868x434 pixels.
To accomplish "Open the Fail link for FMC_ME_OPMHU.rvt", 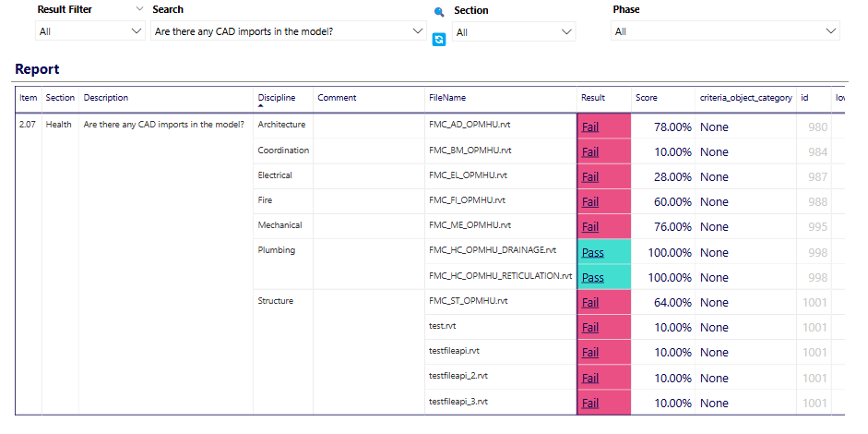I will pyautogui.click(x=590, y=227).
